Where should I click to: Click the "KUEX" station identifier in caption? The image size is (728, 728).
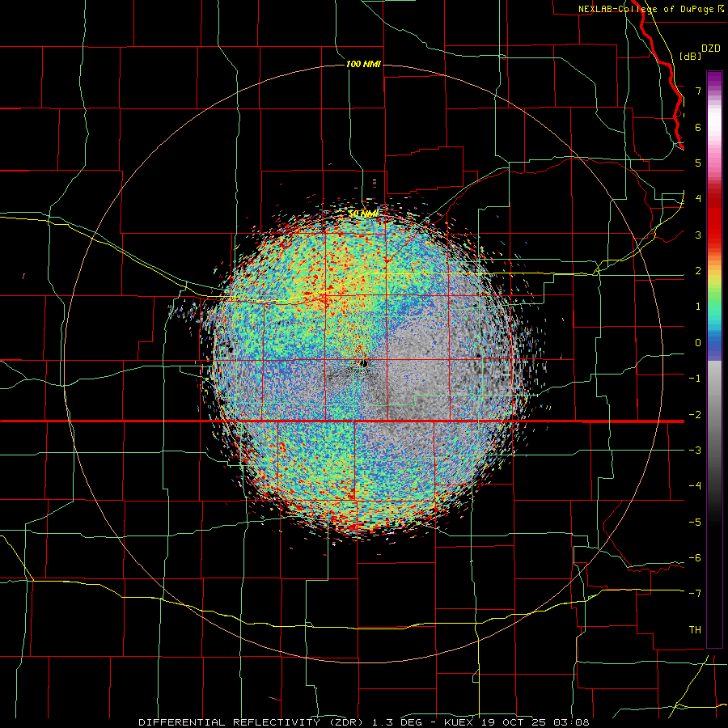coord(459,722)
